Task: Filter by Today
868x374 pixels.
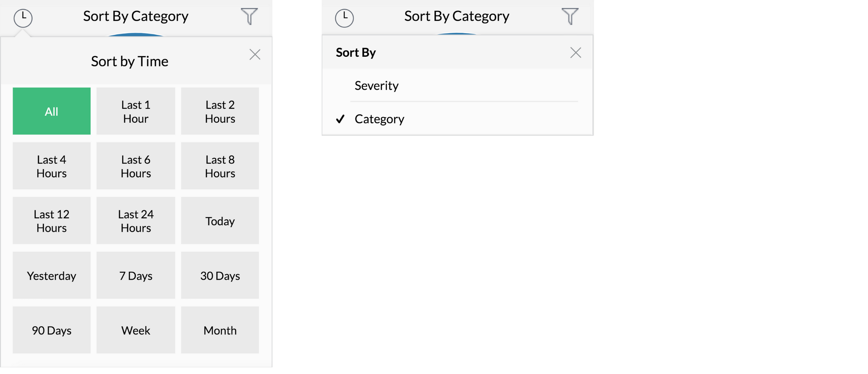Action: pos(220,221)
